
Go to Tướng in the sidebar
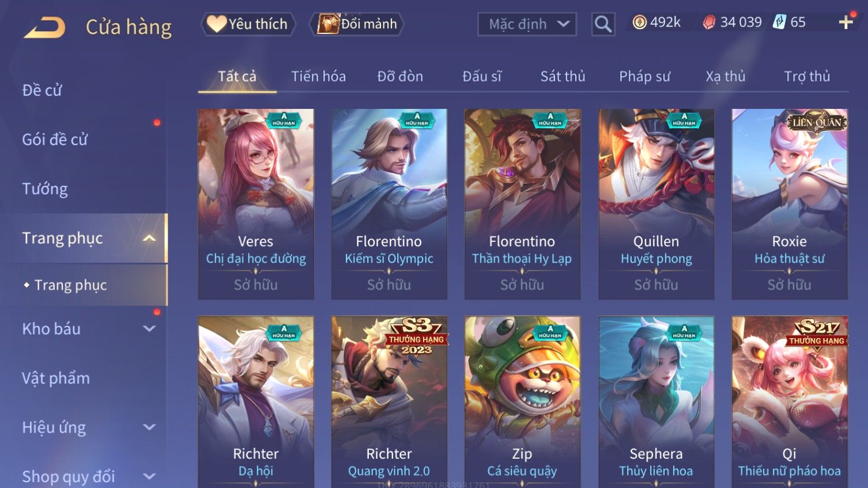45,189
